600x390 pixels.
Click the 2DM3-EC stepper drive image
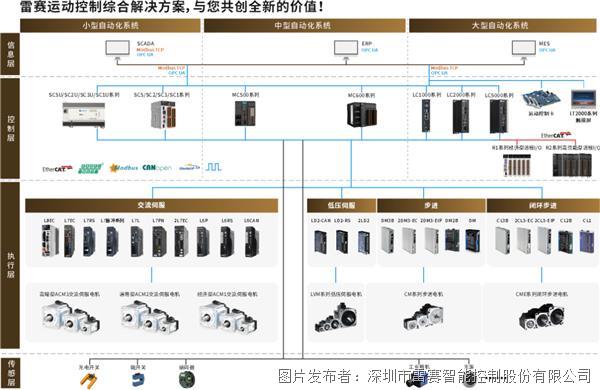click(409, 240)
